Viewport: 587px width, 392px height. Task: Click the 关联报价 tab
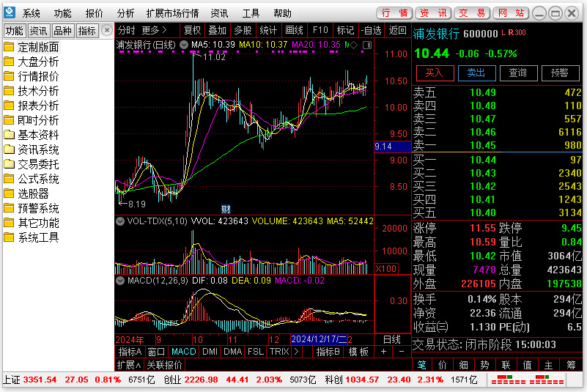point(165,365)
